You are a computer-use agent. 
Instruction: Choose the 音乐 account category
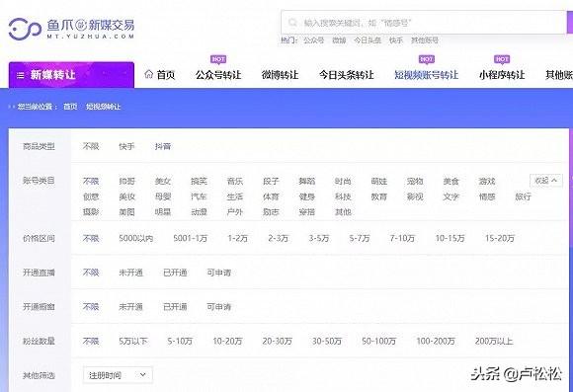pyautogui.click(x=234, y=182)
